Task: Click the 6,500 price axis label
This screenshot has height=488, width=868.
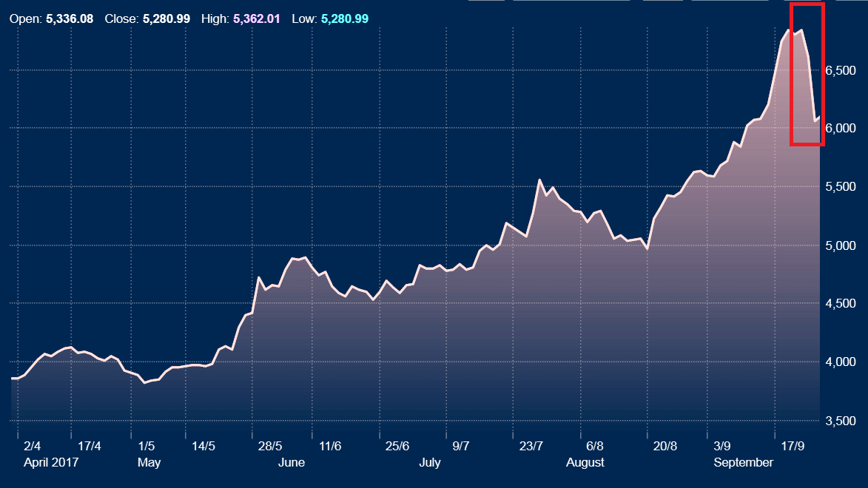Action: pos(841,70)
